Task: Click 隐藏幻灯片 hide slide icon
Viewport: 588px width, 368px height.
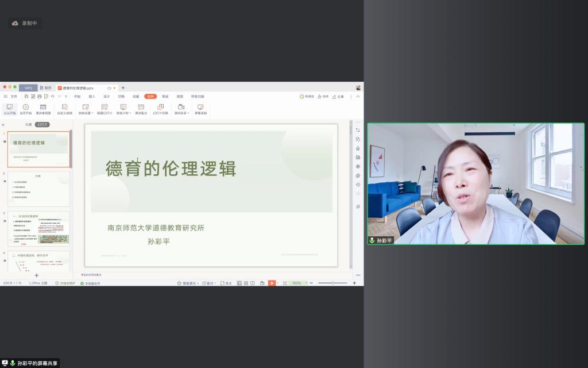Action: click(105, 108)
